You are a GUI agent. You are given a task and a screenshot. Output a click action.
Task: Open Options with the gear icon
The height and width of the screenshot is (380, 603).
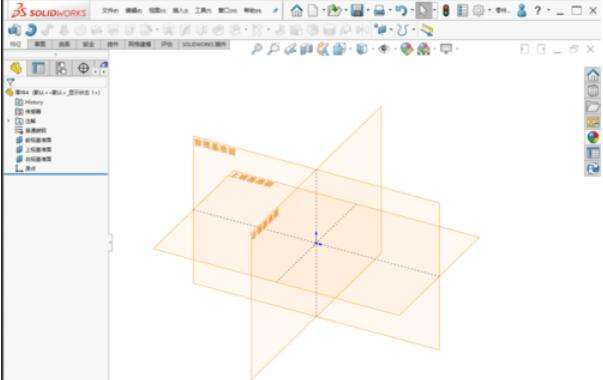478,10
